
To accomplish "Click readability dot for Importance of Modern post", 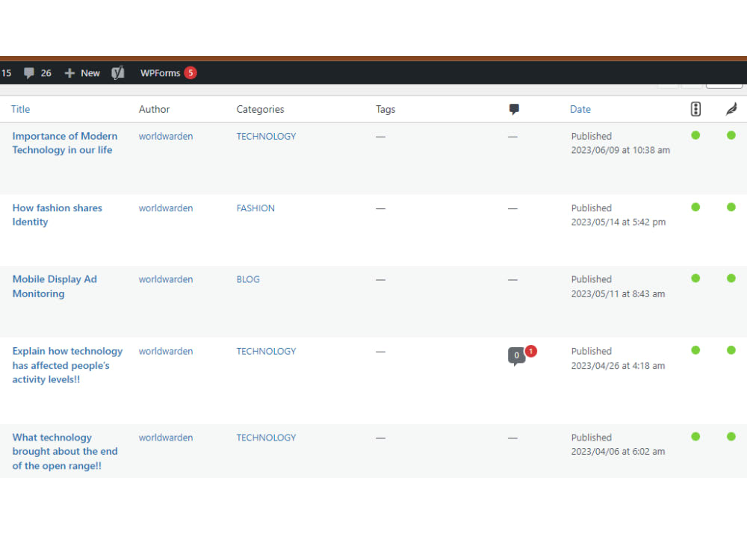I will (731, 135).
